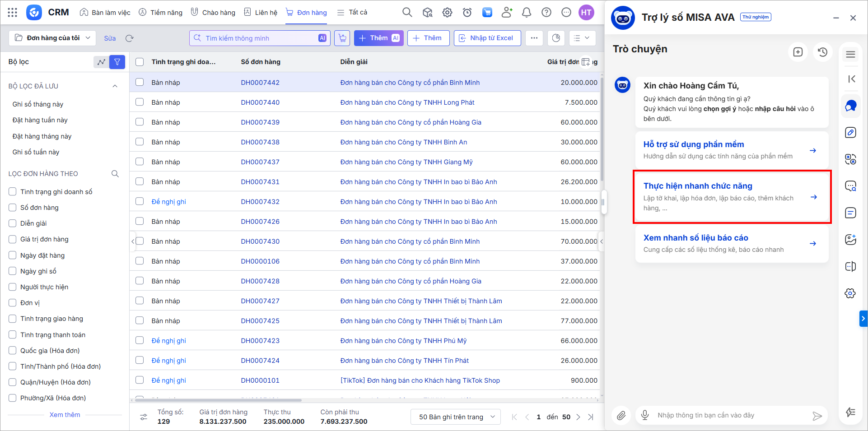Open the Đơn hàng của tôi dropdown

pos(52,38)
